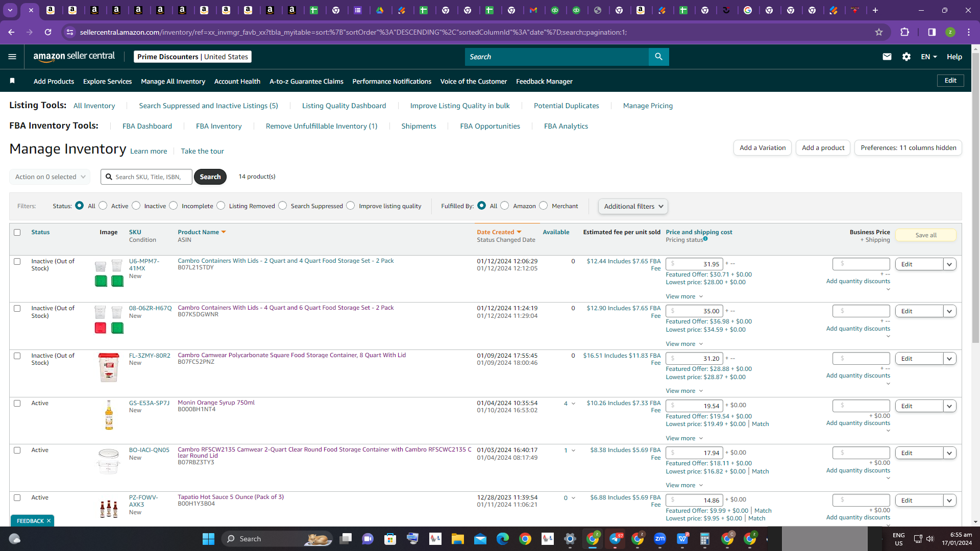Go back using browser back arrow
The image size is (980, 551).
click(x=11, y=32)
